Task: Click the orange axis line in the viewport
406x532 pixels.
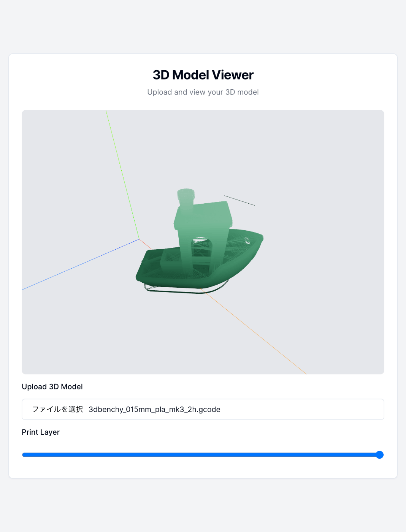Action: pyautogui.click(x=259, y=335)
